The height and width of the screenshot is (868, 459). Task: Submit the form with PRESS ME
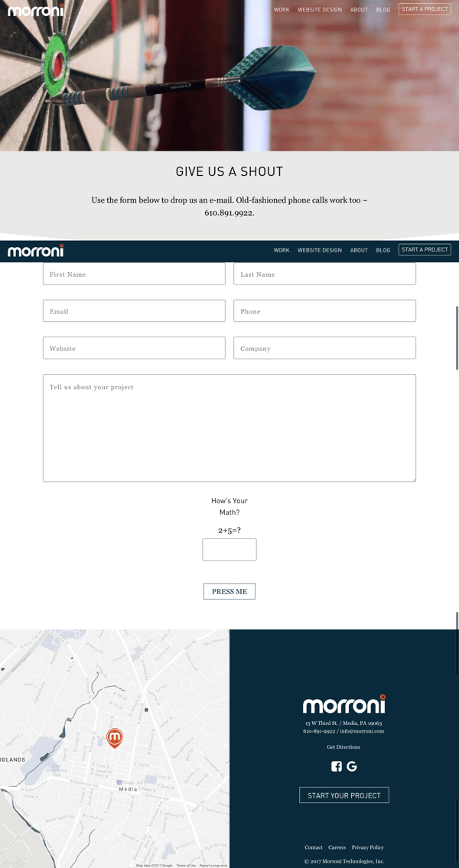(x=229, y=591)
